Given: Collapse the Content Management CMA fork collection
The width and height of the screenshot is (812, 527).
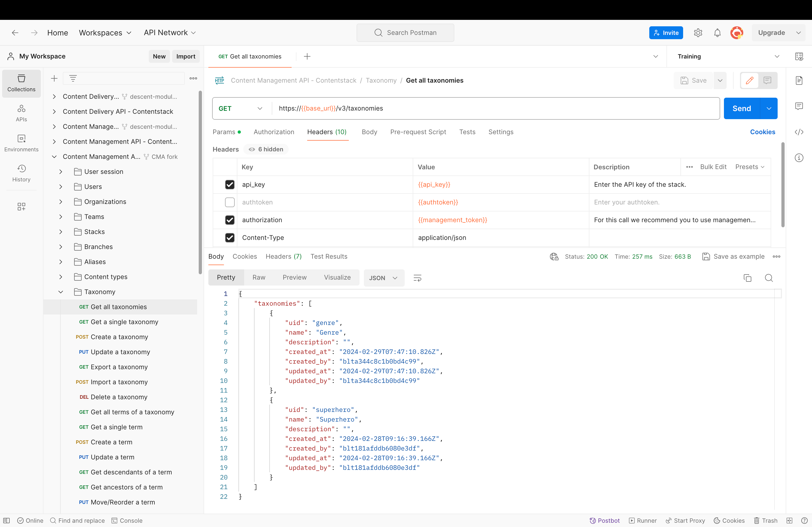Looking at the screenshot, I should pos(54,157).
